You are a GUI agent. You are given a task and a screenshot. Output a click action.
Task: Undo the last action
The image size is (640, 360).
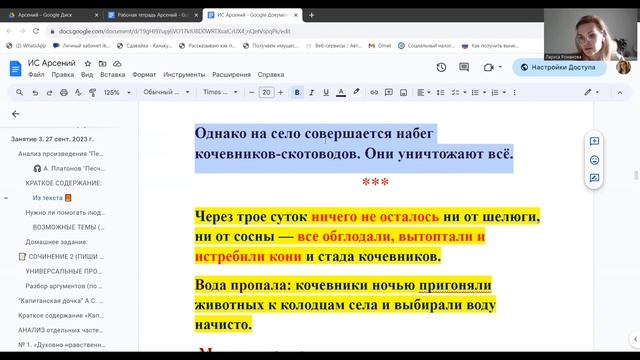click(x=35, y=93)
